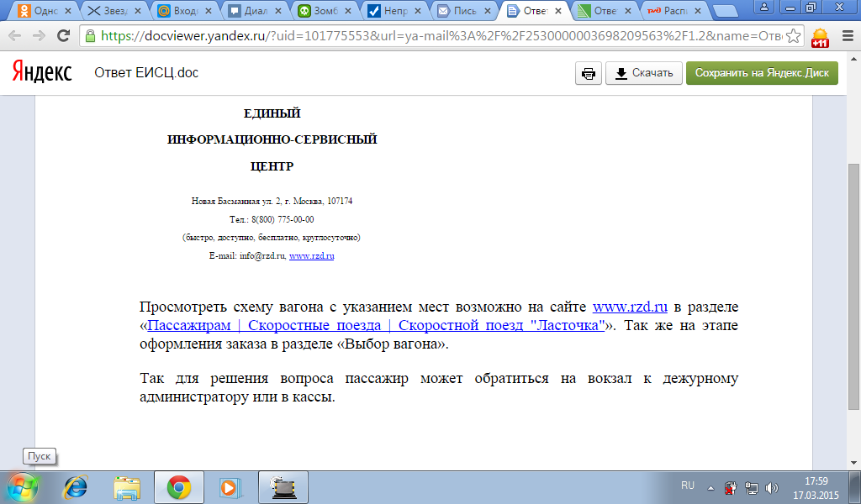Show hidden system tray icons

click(711, 486)
